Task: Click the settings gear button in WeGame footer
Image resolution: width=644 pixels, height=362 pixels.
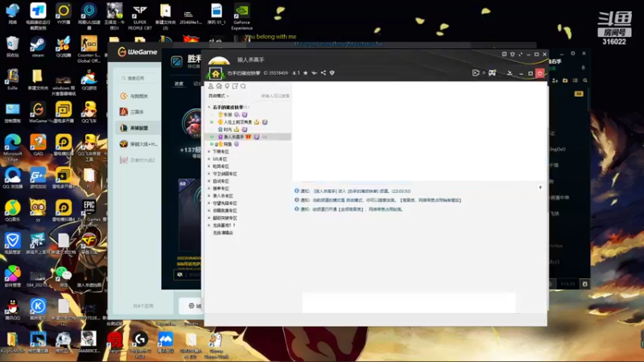Action: pyautogui.click(x=193, y=306)
